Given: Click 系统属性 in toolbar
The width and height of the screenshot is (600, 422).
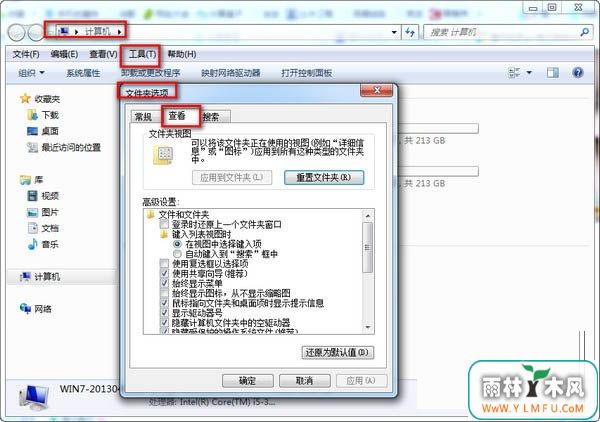Looking at the screenshot, I should tap(83, 73).
